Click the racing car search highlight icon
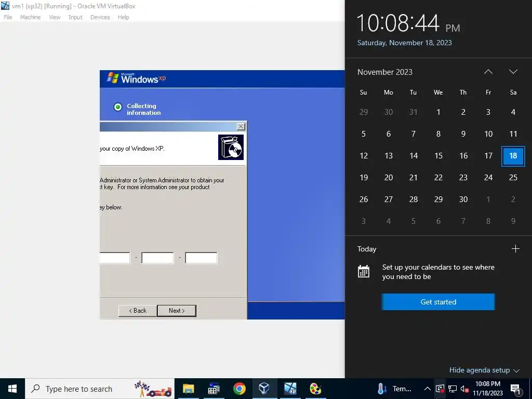The width and height of the screenshot is (532, 399). [153, 389]
